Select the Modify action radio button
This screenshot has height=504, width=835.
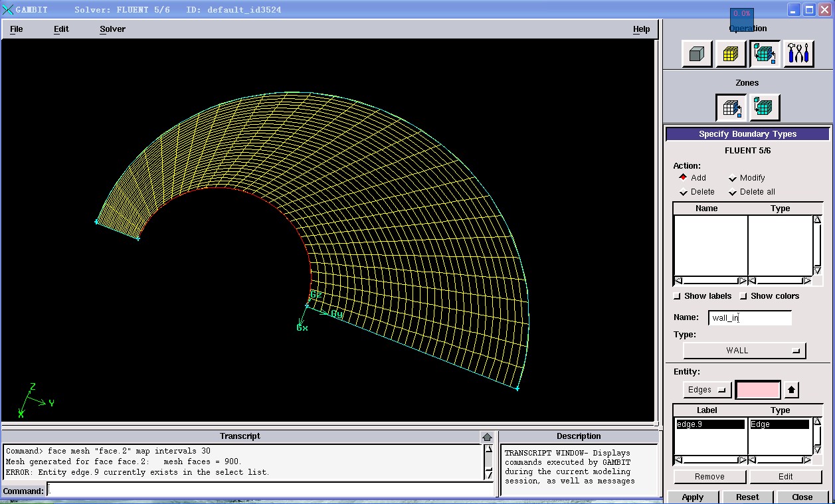point(733,178)
